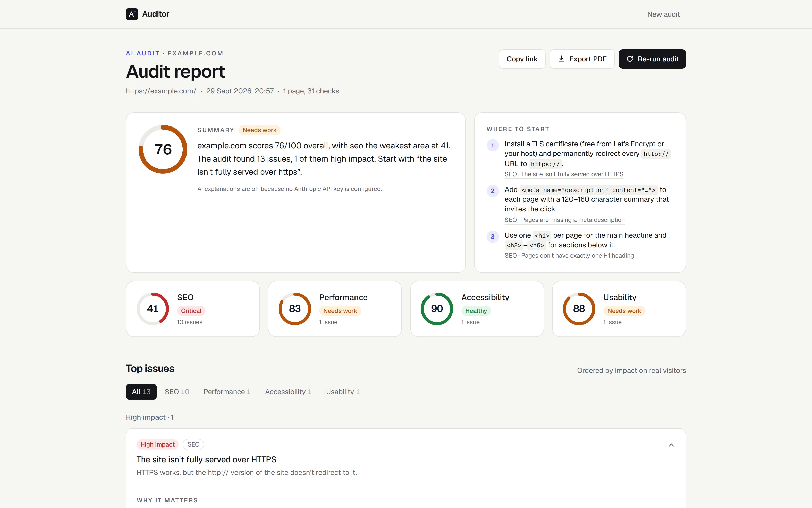Viewport: 812px width, 508px height.
Task: Click the 'High impact · 1' group heading
Action: click(150, 417)
